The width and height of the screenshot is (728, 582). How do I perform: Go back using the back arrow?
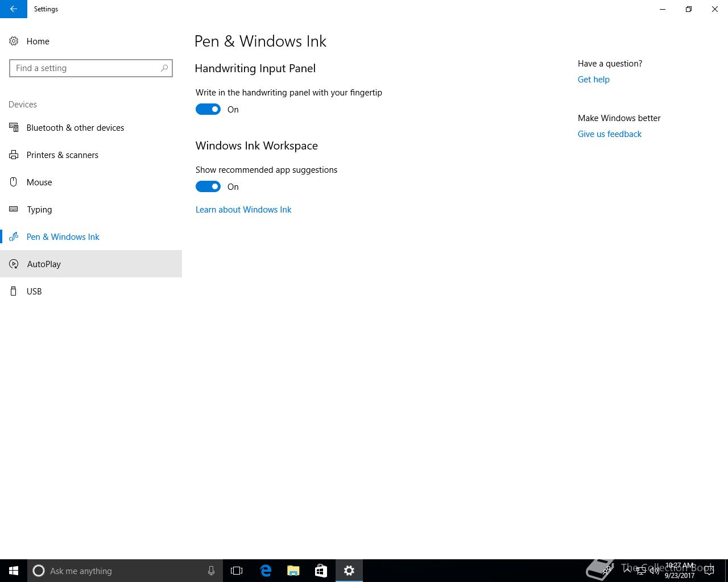pos(14,9)
